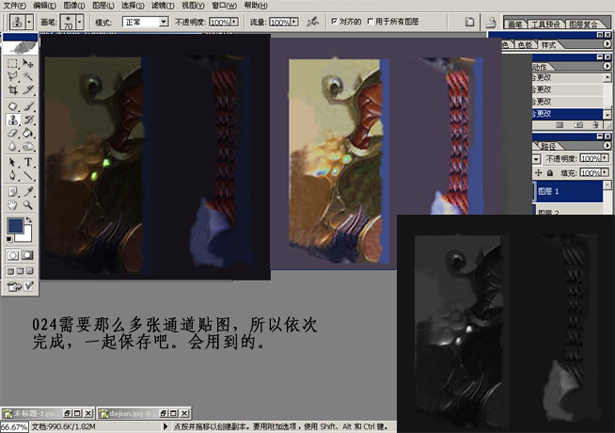Viewport: 615px width, 433px height.
Task: Open the Layers panel 不透明度 arrow
Action: [605, 158]
